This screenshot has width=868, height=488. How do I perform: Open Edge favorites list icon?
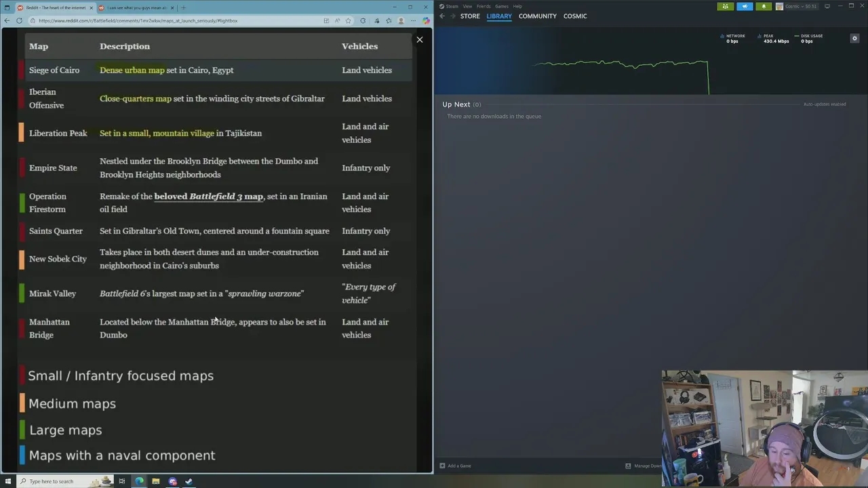click(x=389, y=20)
